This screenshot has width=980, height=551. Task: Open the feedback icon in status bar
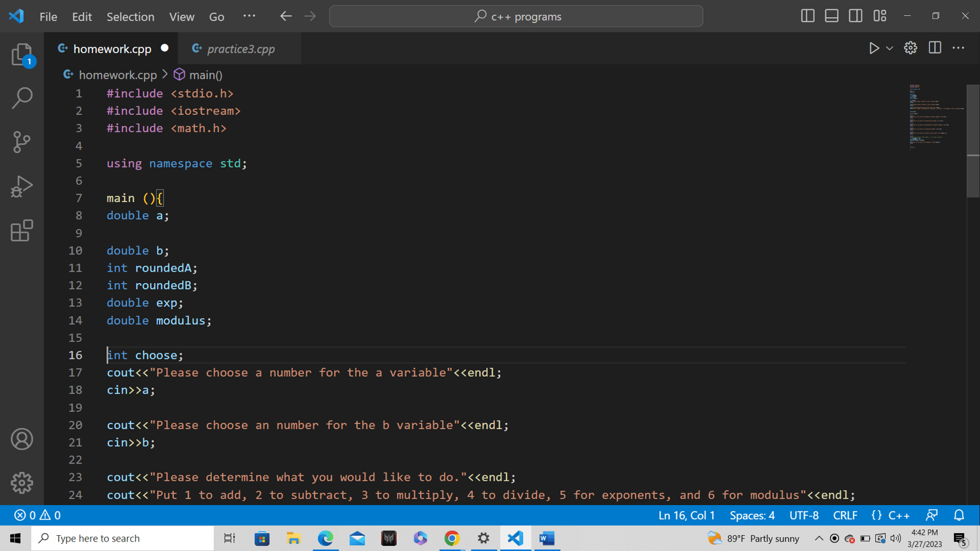point(932,515)
